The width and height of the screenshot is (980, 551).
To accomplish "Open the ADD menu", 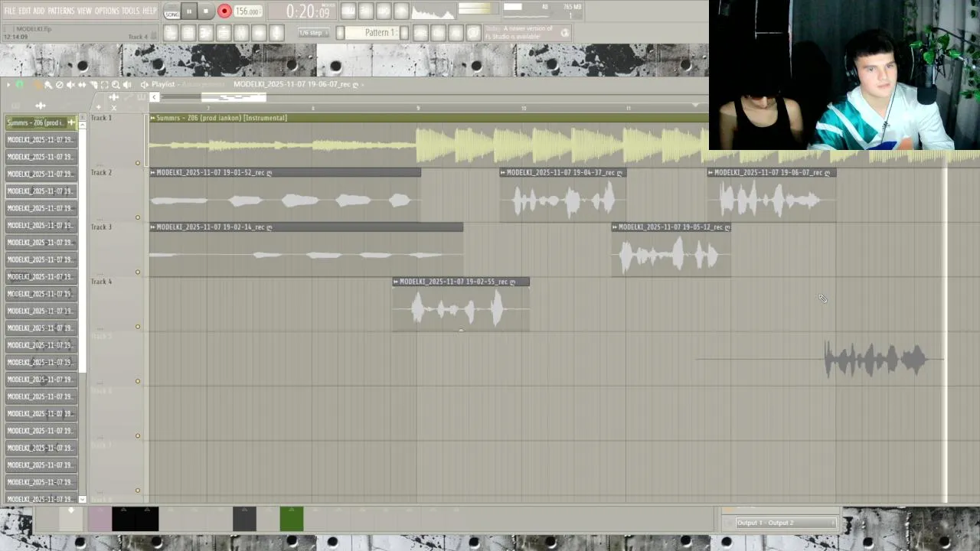I will pos(39,11).
